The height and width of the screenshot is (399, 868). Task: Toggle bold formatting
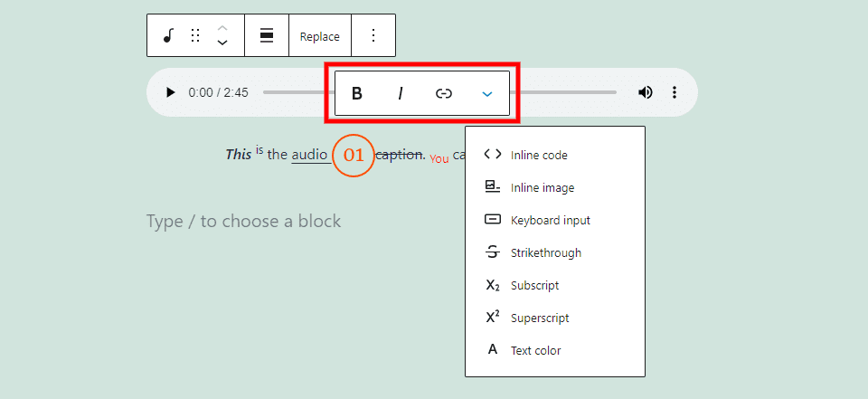coord(357,93)
